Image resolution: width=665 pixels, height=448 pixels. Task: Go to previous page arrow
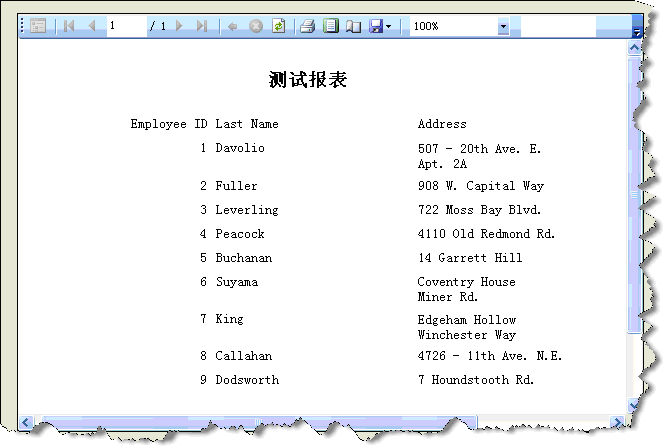92,26
